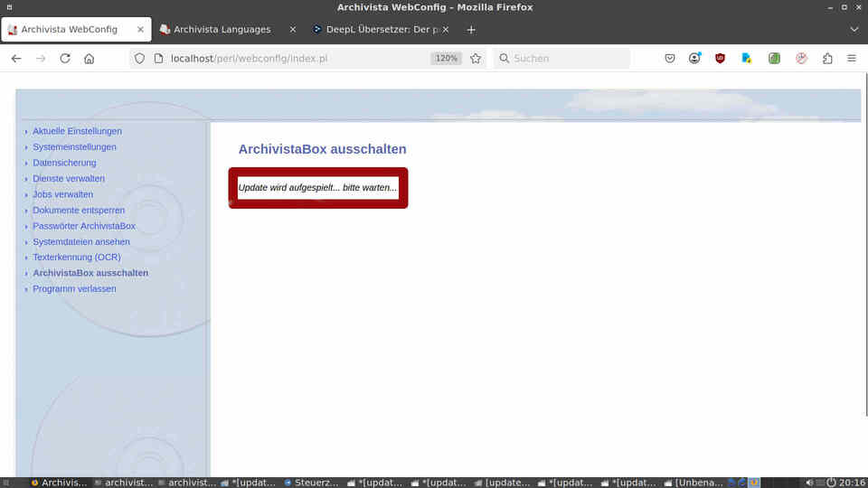Reload the current page
Viewport: 868px width, 488px height.
point(65,58)
